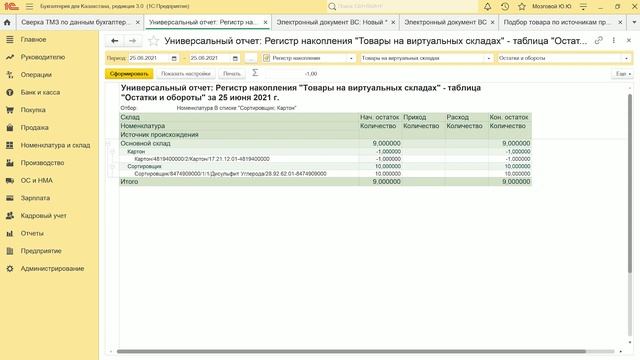Open calendar for period start date
The height and width of the screenshot is (360, 640).
[174, 58]
